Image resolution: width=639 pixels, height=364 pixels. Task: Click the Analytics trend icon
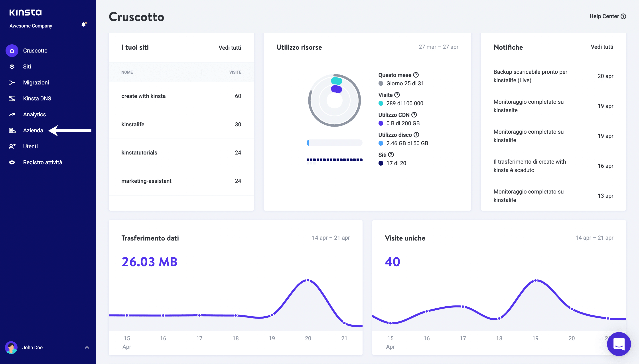tap(12, 115)
